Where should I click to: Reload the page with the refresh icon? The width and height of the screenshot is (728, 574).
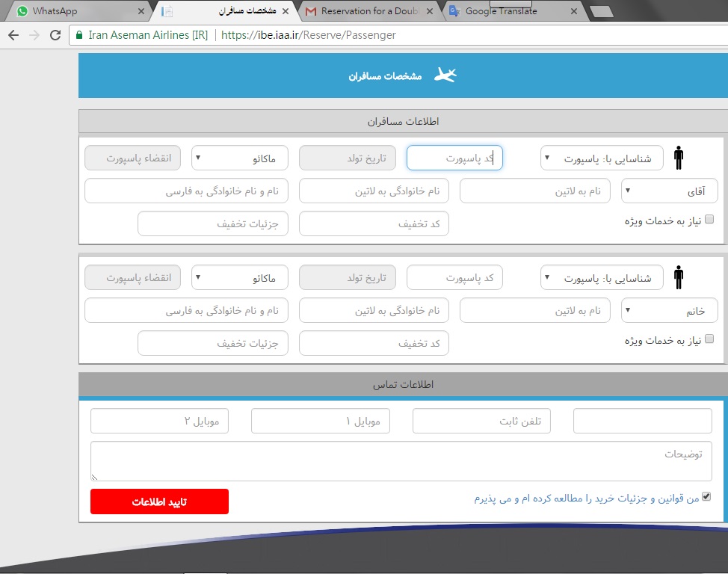click(x=55, y=35)
